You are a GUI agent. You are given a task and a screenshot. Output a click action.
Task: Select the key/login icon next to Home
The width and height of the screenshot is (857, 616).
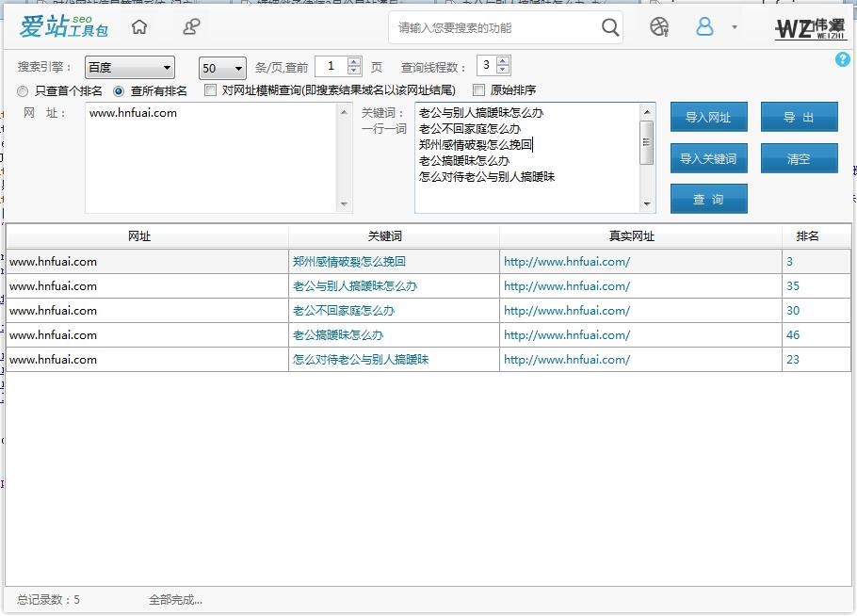click(191, 27)
